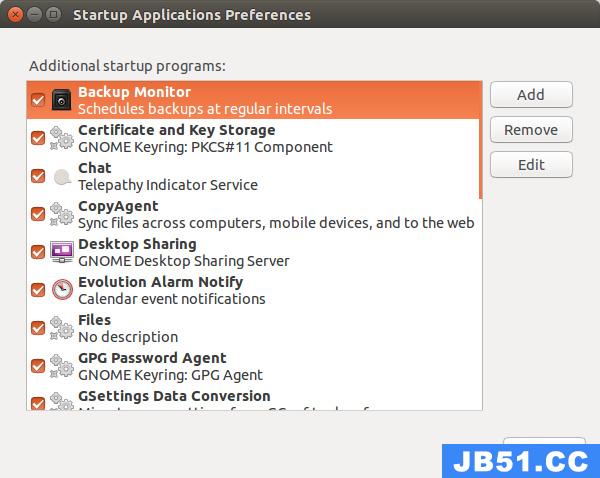600x478 pixels.
Task: Click the Evolution Alarm Notify clock icon
Action: pos(62,290)
